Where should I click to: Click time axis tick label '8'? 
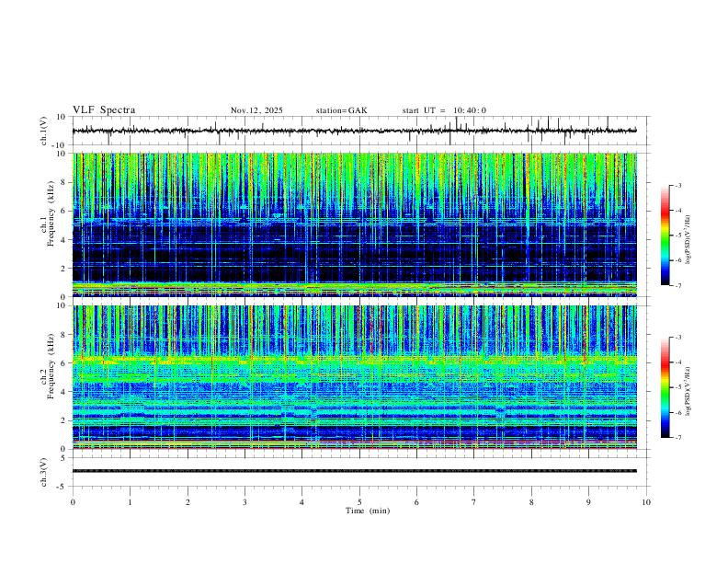[531, 502]
